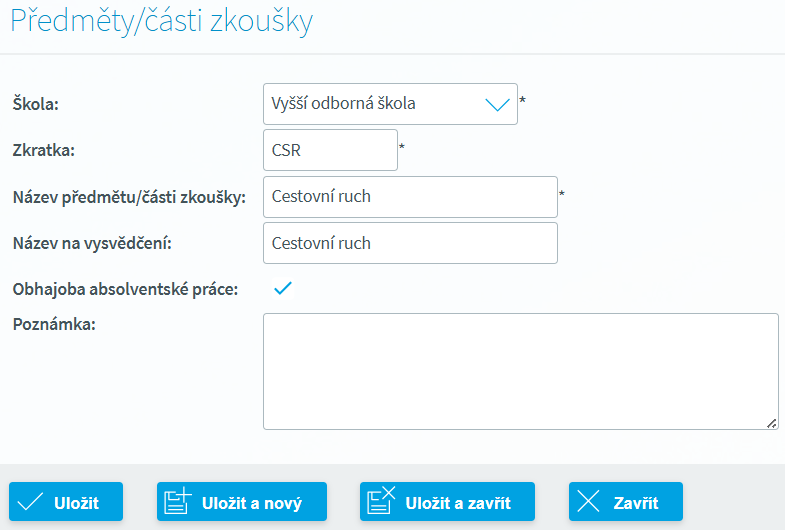This screenshot has width=785, height=530.
Task: Click the Předměty/části zkoušky heading
Action: tap(162, 21)
